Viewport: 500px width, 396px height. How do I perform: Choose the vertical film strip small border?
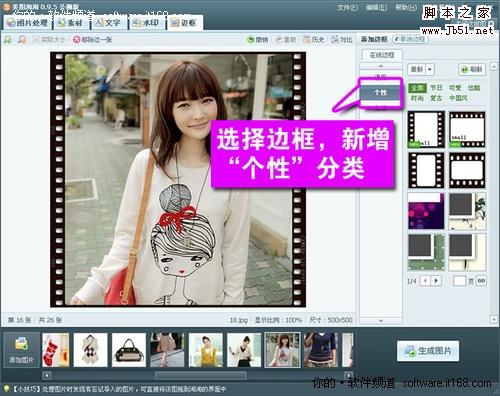click(426, 129)
